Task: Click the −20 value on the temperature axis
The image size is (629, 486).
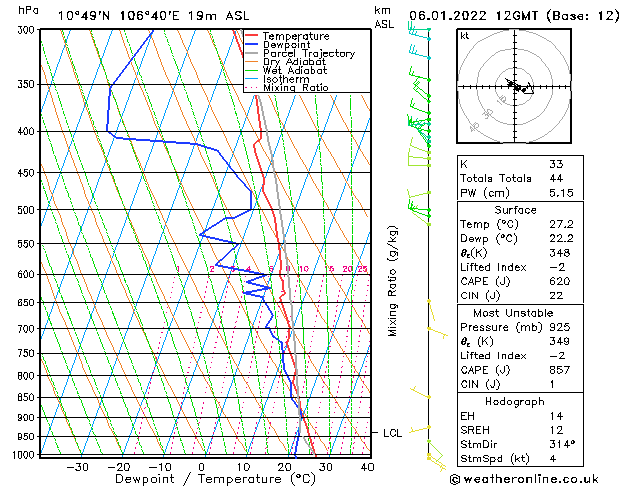Action: 119,467
